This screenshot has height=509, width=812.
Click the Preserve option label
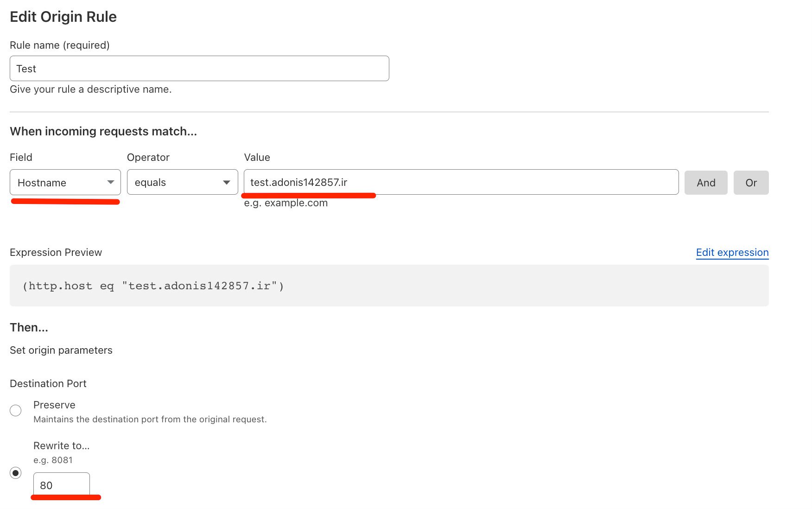(54, 405)
